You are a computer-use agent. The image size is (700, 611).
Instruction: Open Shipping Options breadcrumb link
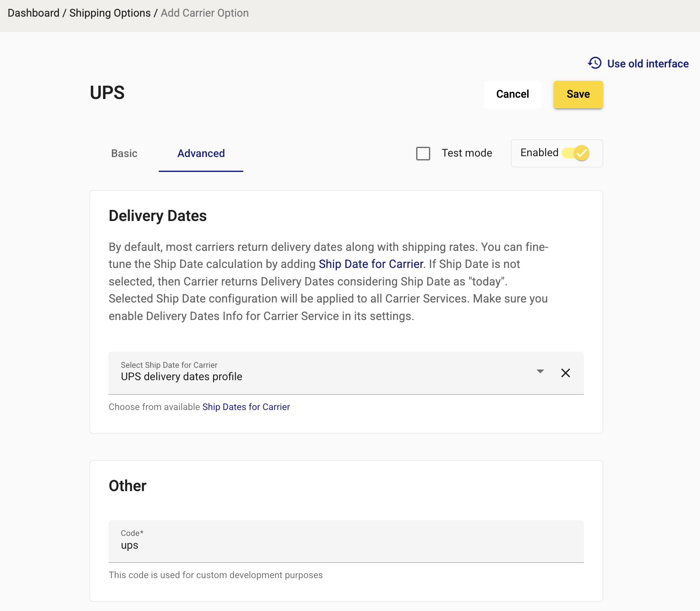(110, 13)
